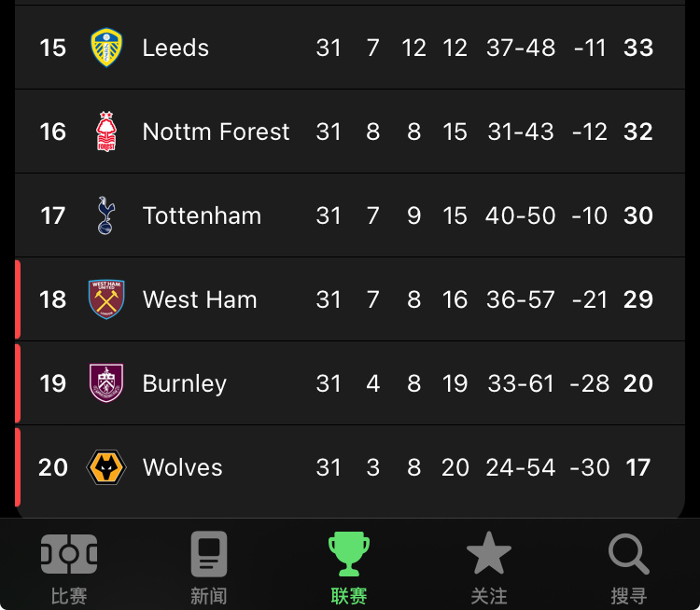The image size is (700, 610).
Task: Tap the Nottm Forest club crest
Action: point(106,132)
